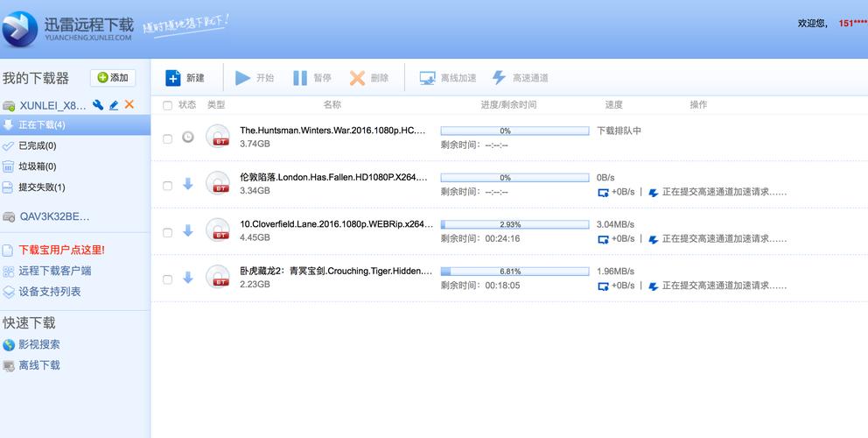Click the 暂停 pause toolbar button

click(x=312, y=78)
